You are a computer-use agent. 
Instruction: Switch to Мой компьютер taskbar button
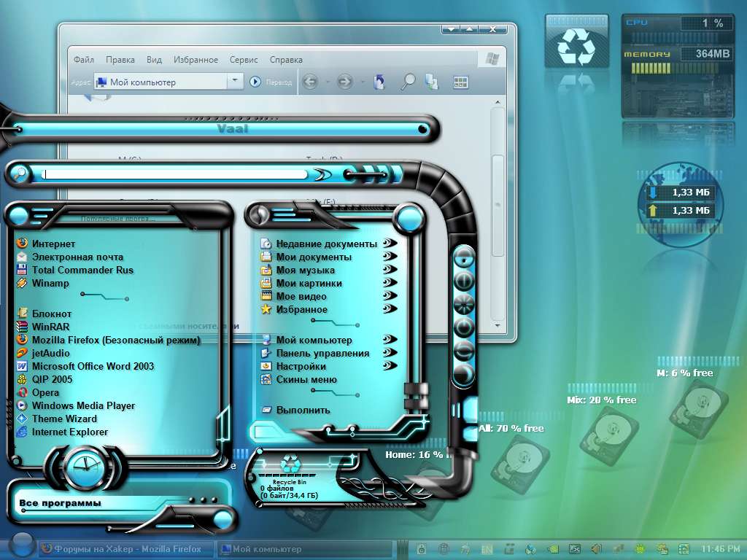(305, 549)
